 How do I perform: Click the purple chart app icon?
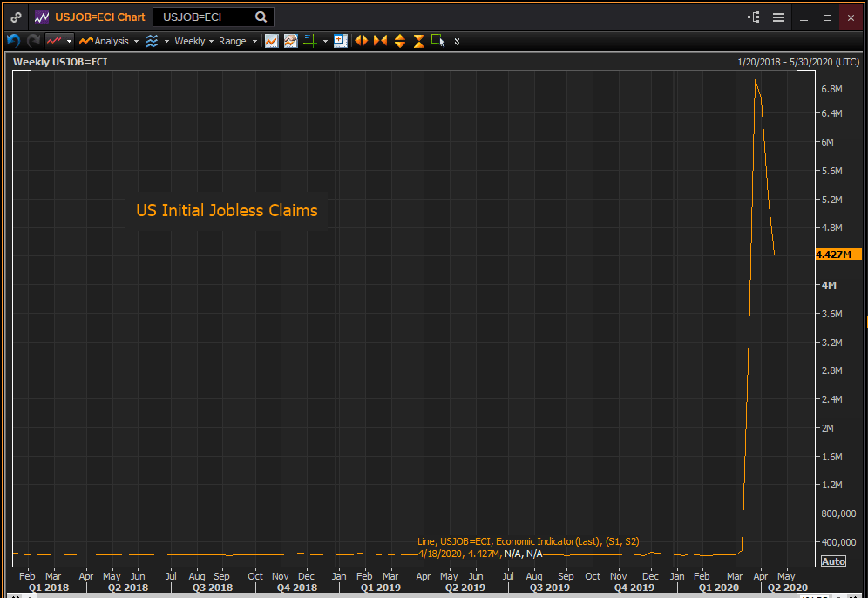(42, 17)
